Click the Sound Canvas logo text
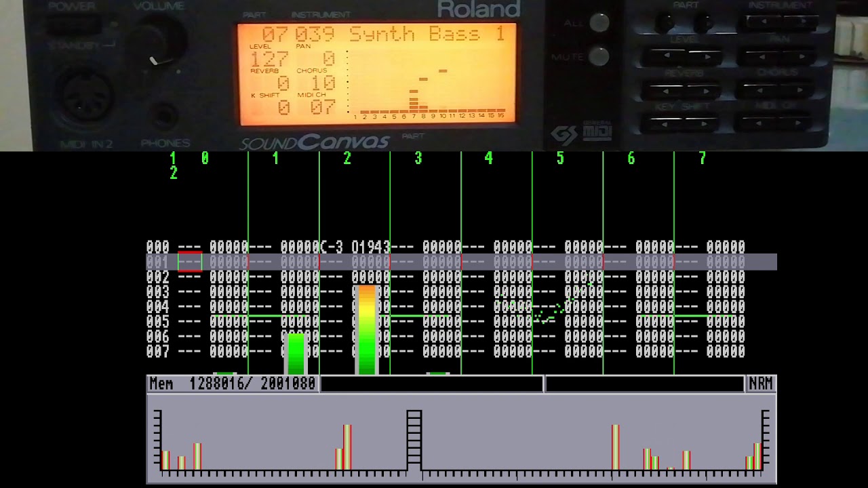Viewport: 868px width, 488px height. point(315,142)
